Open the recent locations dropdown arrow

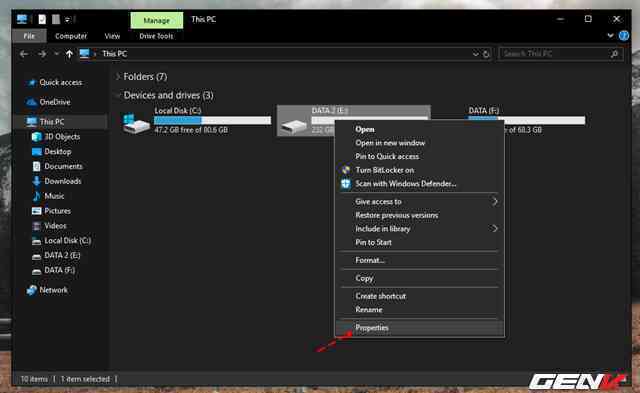coord(56,53)
